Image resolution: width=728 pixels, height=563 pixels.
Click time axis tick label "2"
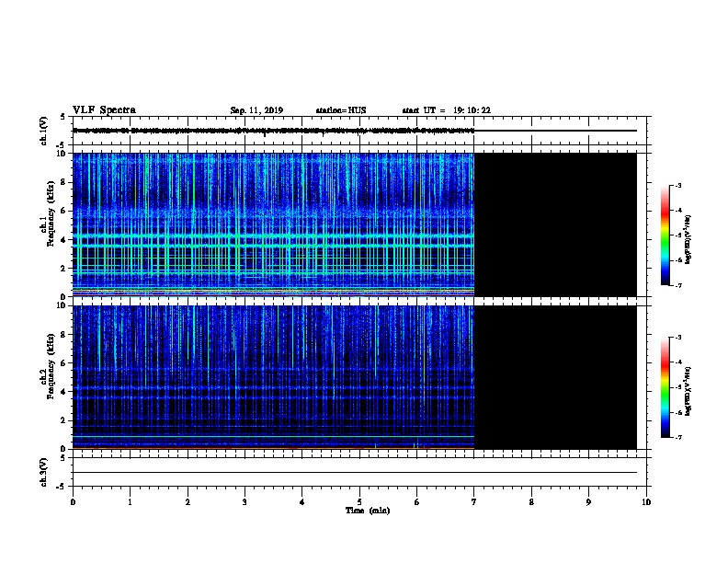pos(188,502)
